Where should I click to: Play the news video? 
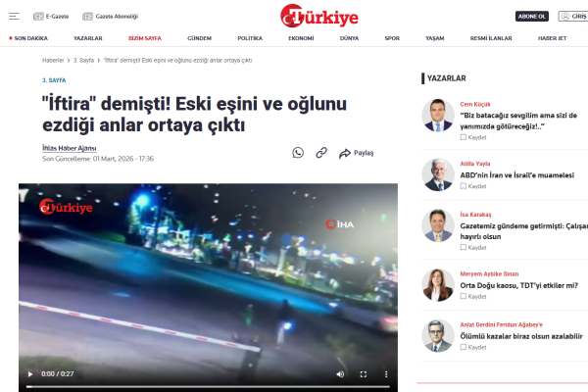[30, 374]
